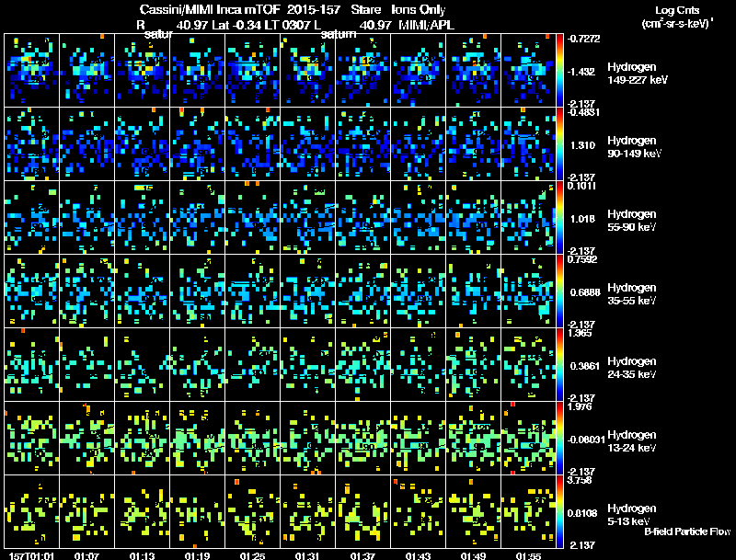Select the color bar beside Hydrogen 90-149 keV

coord(559,144)
